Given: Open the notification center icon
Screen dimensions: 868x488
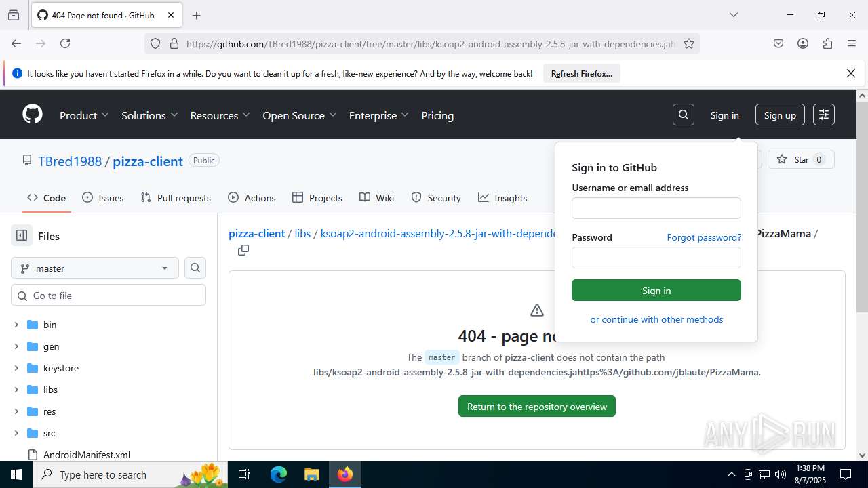Looking at the screenshot, I should [846, 474].
